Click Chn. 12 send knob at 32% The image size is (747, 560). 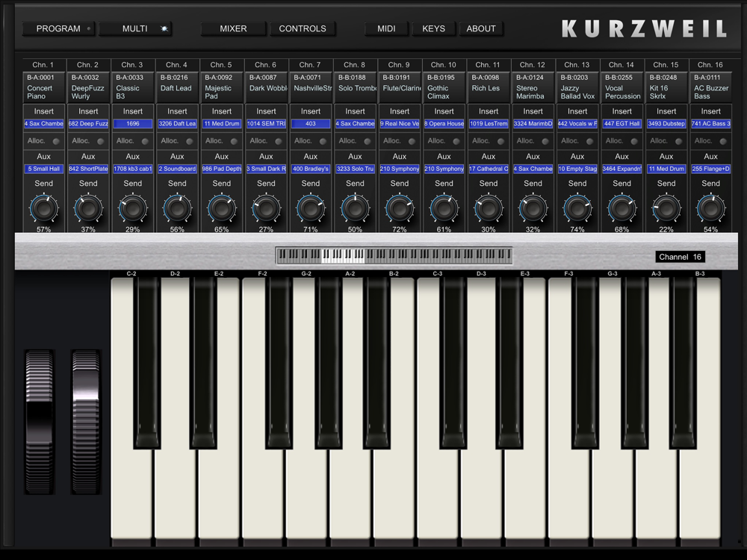point(533,208)
